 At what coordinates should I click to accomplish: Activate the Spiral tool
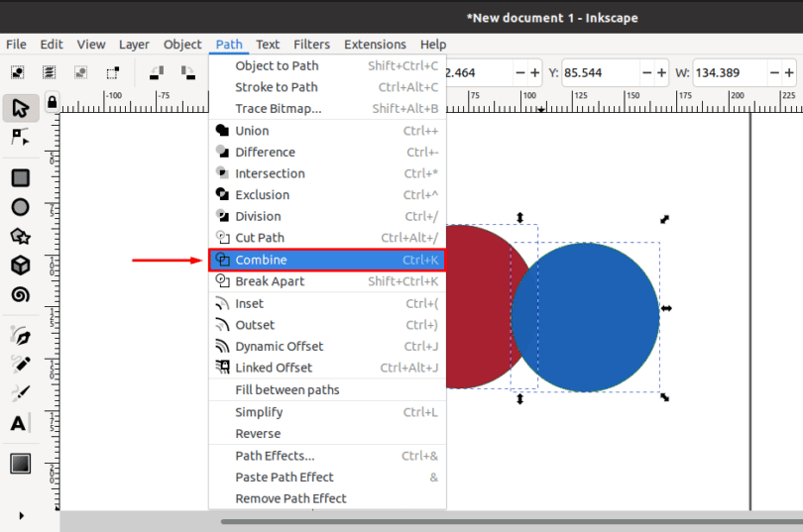point(21,294)
